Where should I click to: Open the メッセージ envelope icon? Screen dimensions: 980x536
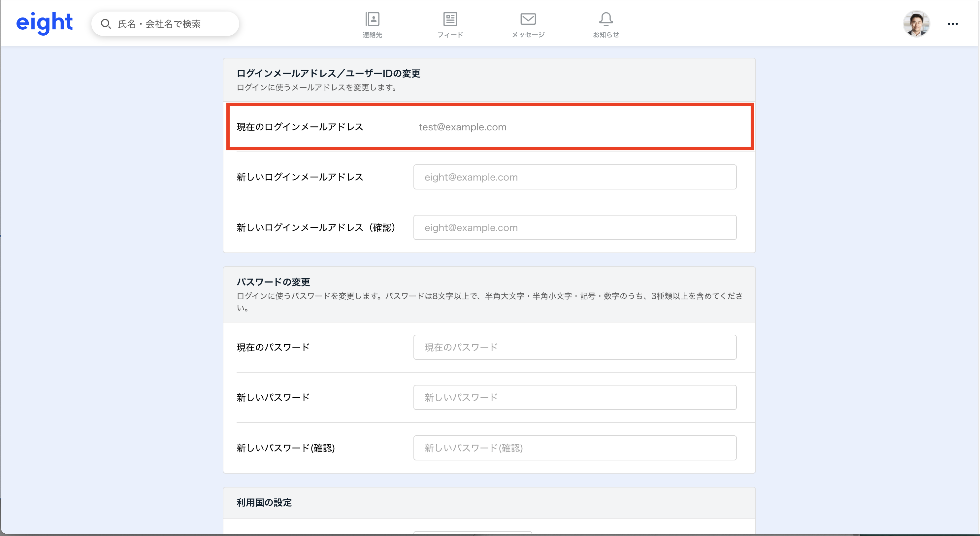click(528, 19)
